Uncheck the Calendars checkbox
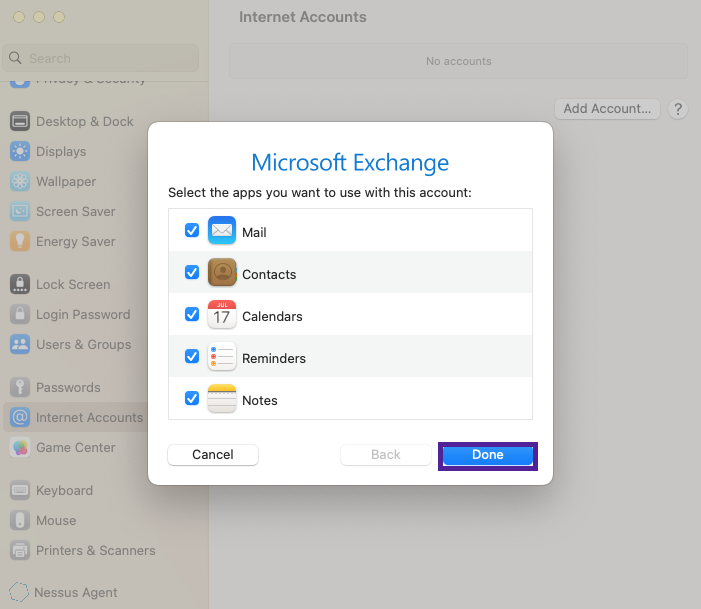The image size is (701, 609). click(x=192, y=314)
